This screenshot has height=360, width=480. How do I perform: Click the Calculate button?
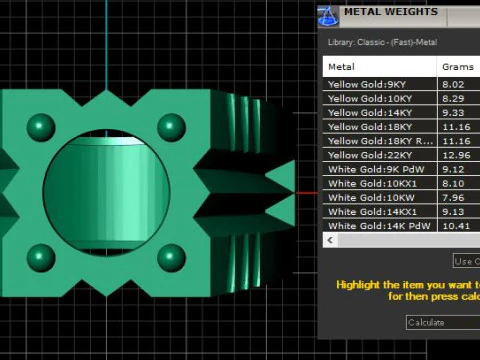[x=443, y=322]
